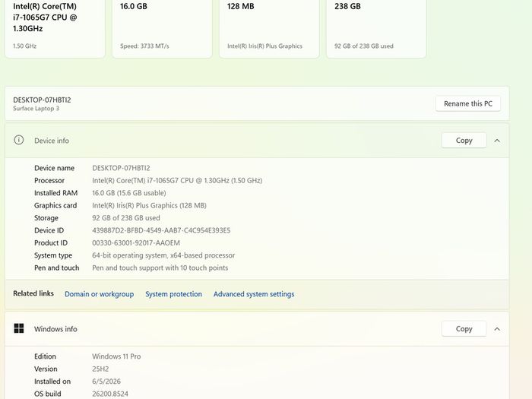Click the Installed on date 6/5/2026
Image resolution: width=532 pixels, height=399 pixels.
[x=106, y=382]
